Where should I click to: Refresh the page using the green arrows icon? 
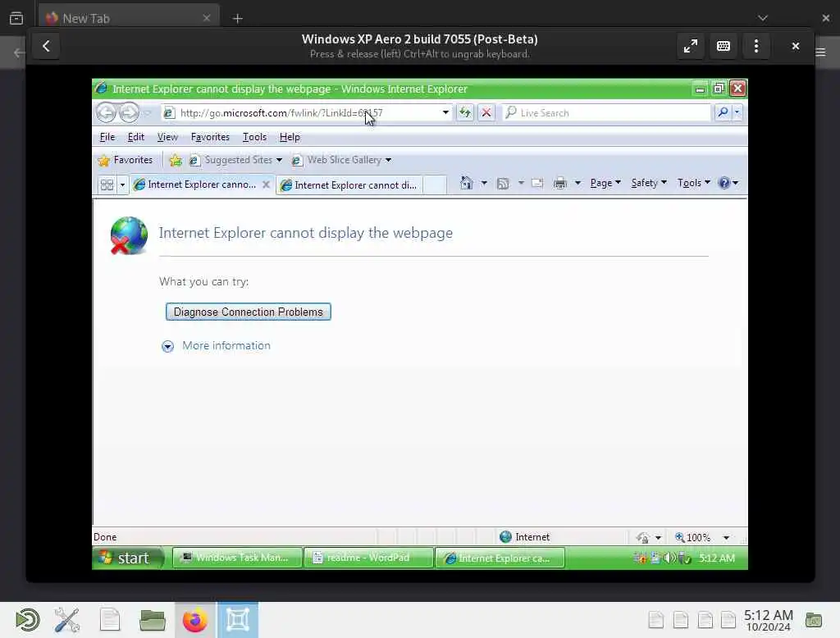pos(465,113)
